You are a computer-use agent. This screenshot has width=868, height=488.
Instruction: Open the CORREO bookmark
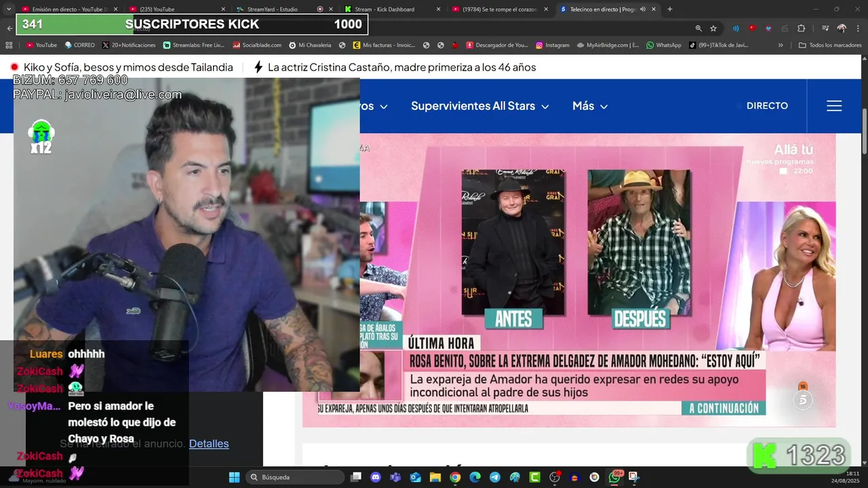pyautogui.click(x=80, y=45)
